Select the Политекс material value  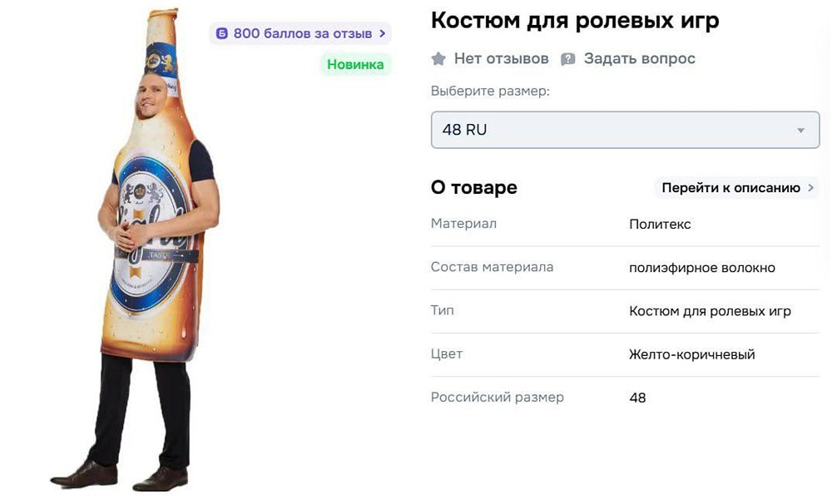660,225
